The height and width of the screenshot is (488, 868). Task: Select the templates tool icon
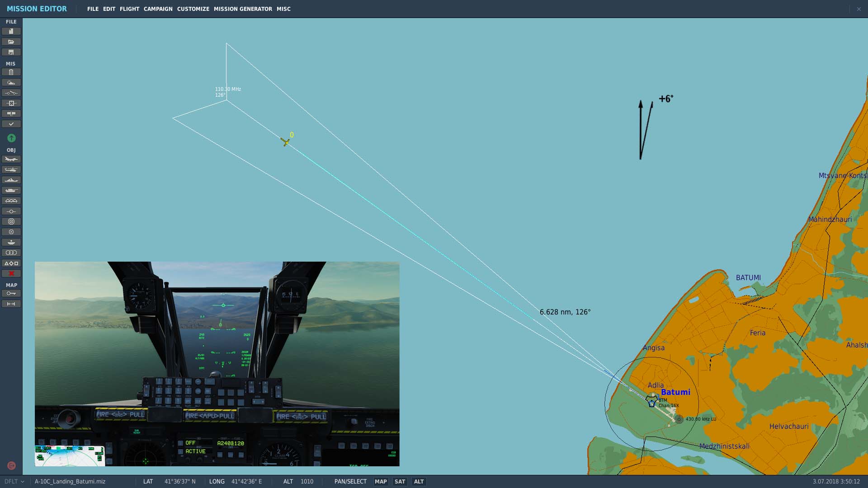11,242
